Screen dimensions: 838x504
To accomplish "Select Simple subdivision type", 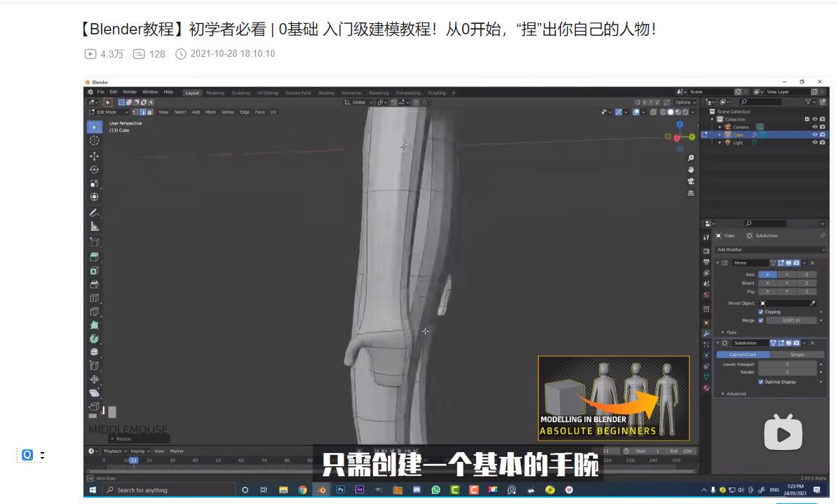I will (x=797, y=355).
